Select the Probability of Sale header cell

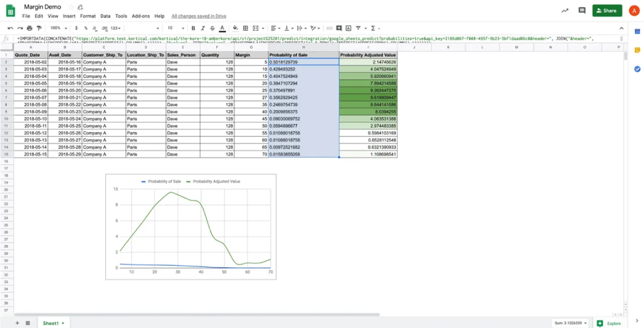pos(304,55)
